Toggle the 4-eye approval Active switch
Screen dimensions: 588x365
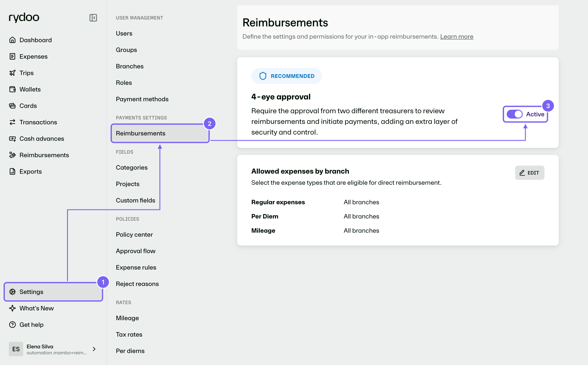point(514,114)
